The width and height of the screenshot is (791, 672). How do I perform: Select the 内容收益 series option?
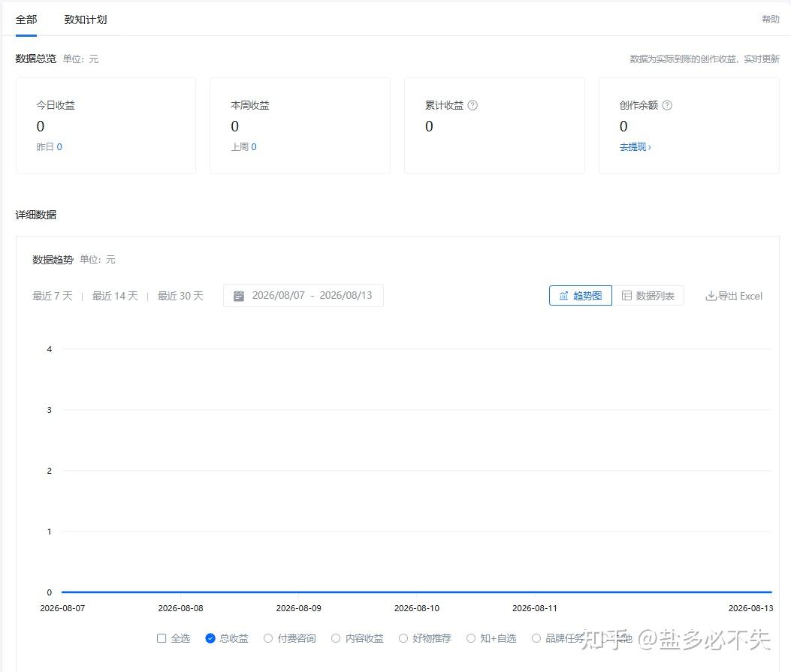357,638
